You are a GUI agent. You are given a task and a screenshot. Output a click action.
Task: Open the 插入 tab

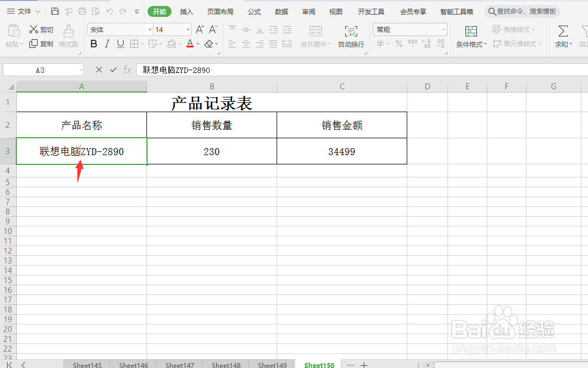(x=186, y=11)
